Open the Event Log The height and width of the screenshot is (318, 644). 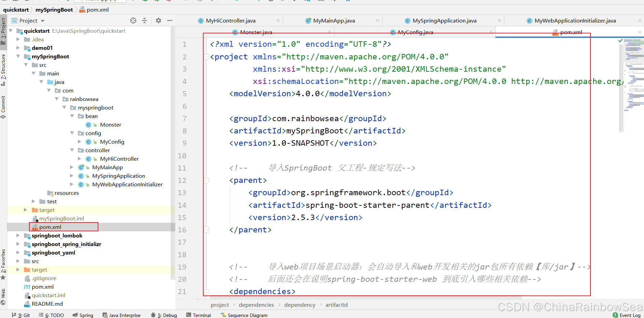coord(627,315)
